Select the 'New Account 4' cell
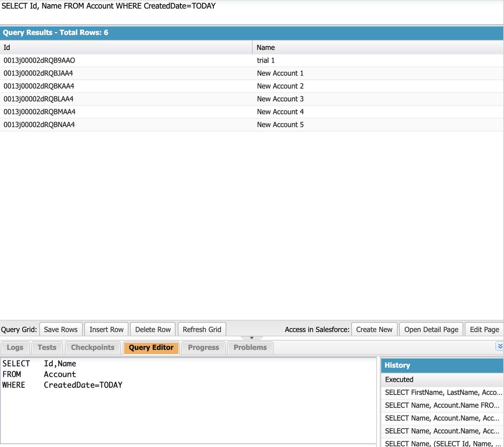Viewport: 504px width, 447px height. 378,112
